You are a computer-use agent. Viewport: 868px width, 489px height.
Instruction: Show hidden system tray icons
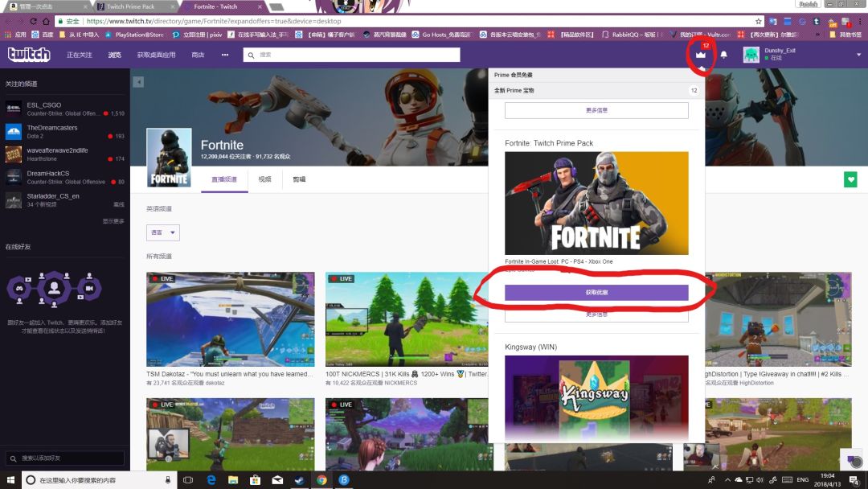click(727, 479)
